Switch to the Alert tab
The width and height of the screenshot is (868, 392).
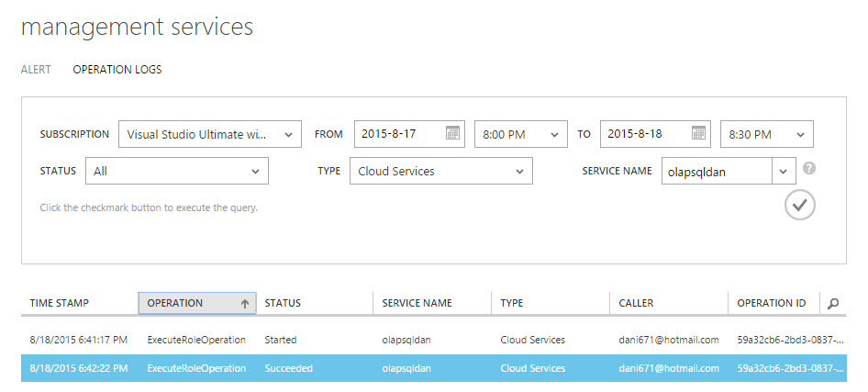36,69
